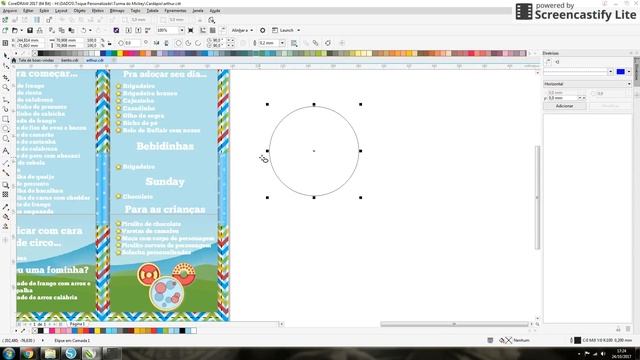The width and height of the screenshot is (640, 360).
Task: Click the Adicionar button
Action: [564, 106]
